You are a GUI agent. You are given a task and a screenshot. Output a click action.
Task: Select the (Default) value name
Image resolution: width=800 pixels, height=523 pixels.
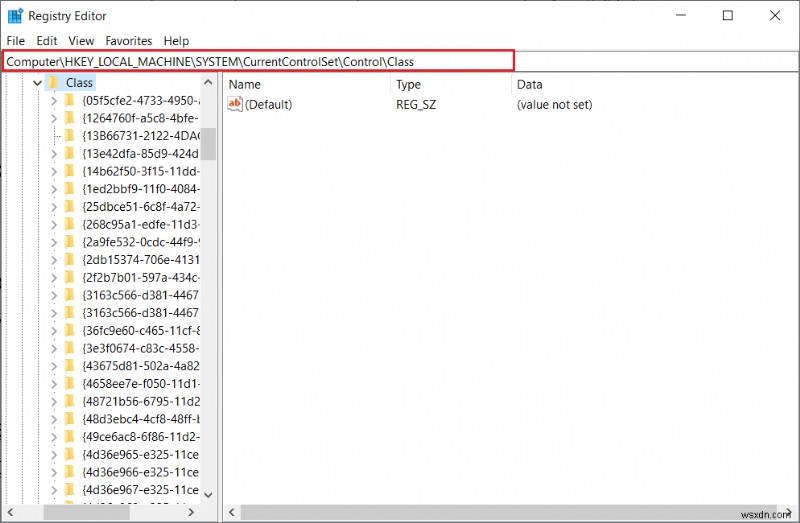coord(268,105)
